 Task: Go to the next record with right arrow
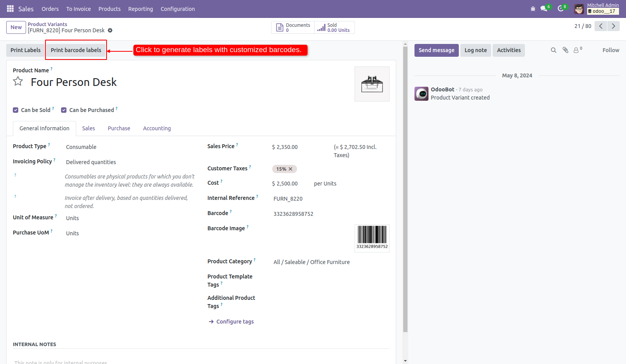pyautogui.click(x=614, y=26)
